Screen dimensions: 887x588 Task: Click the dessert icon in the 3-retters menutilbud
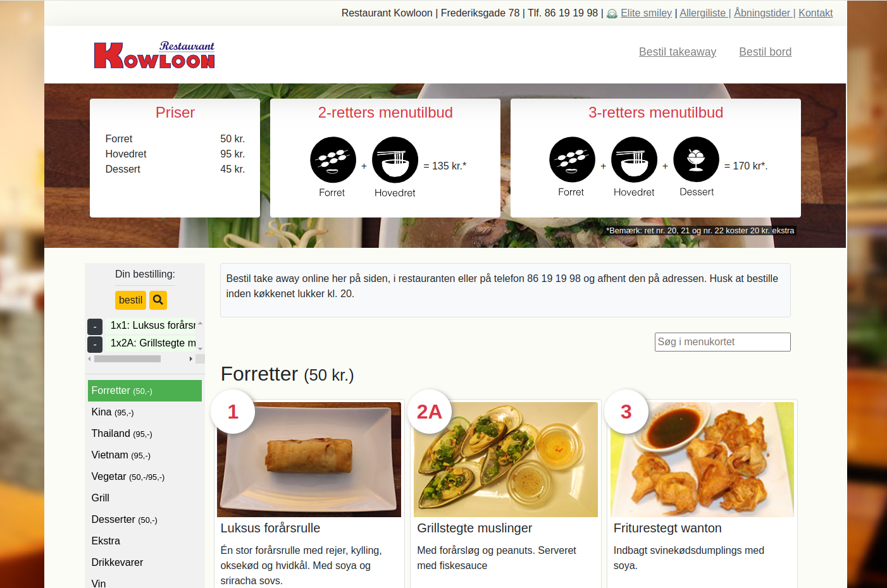696,159
